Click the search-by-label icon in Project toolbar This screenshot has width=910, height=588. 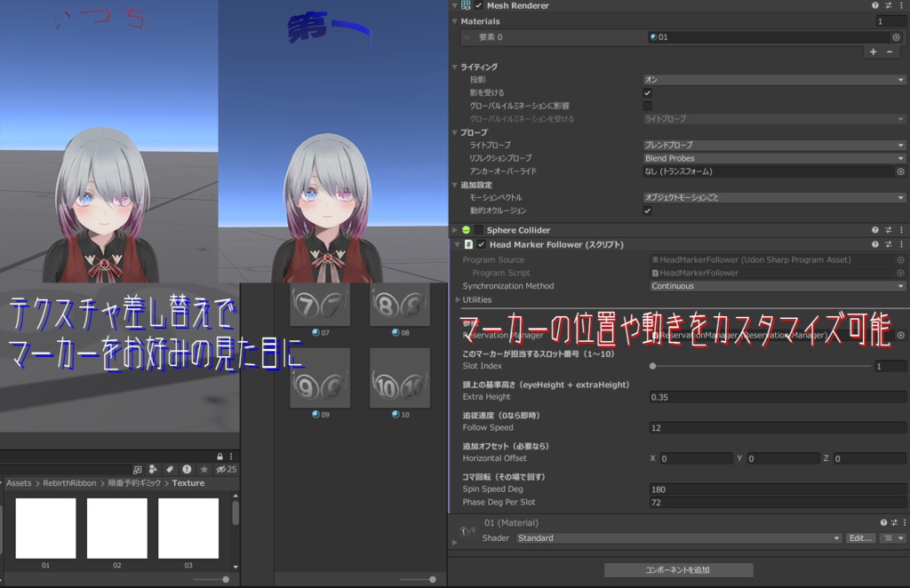pos(168,469)
